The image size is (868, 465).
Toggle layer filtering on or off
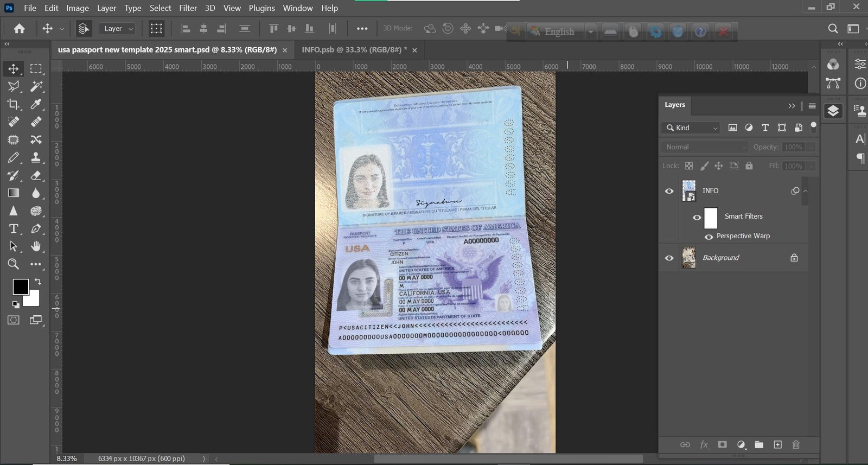click(x=813, y=127)
